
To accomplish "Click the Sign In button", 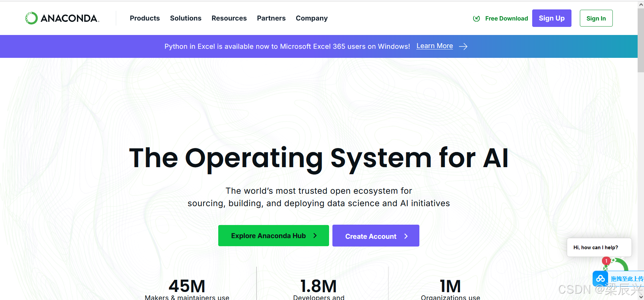I will click(596, 18).
